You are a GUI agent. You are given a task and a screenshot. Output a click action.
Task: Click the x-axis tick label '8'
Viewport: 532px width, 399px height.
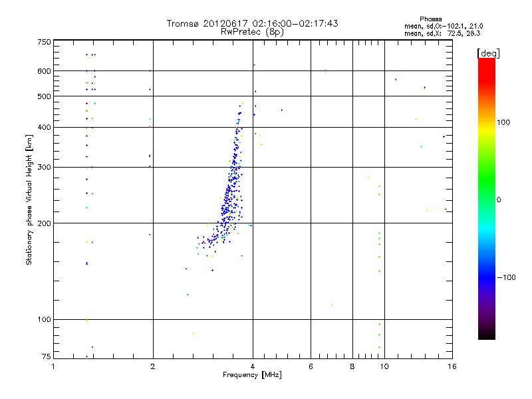click(x=352, y=366)
